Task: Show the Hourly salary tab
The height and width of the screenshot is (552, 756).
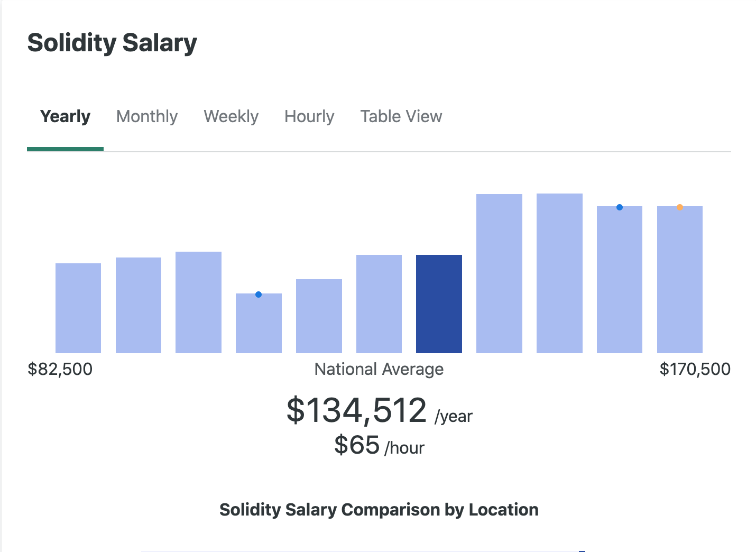Action: tap(309, 116)
